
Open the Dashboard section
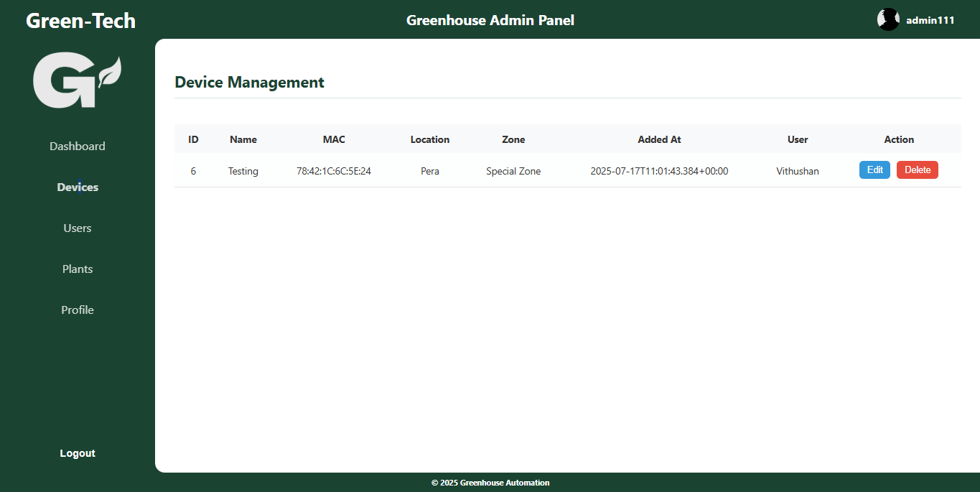click(x=77, y=146)
